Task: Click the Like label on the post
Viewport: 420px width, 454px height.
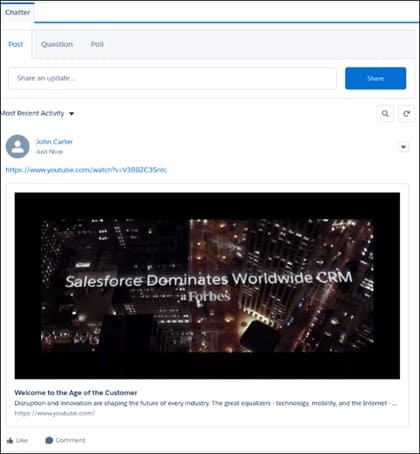Action: tap(22, 440)
